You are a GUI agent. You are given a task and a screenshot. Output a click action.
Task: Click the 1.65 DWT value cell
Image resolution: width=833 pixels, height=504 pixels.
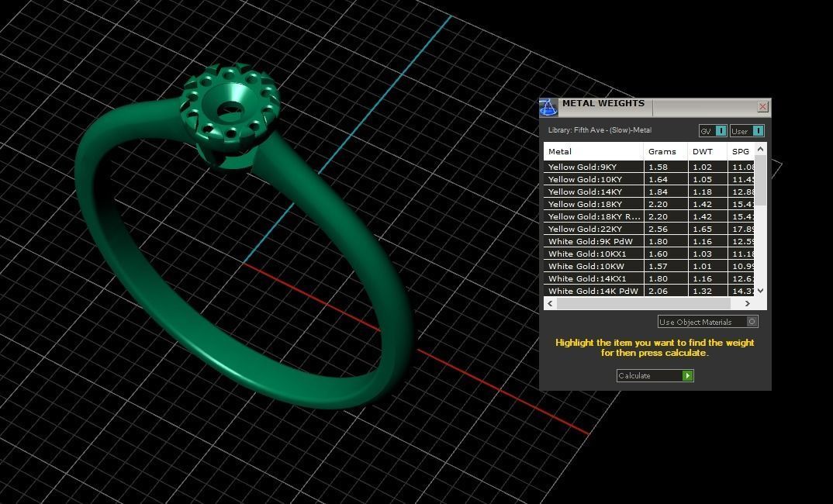[x=707, y=229]
